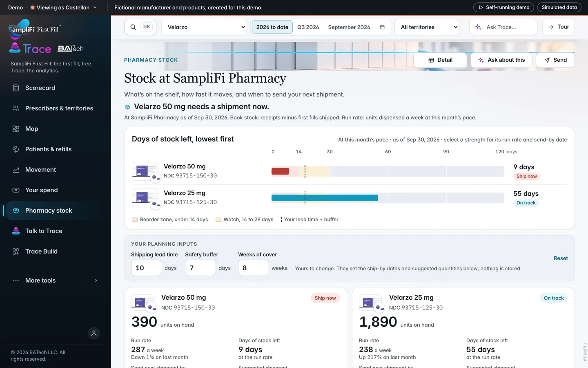Click the Self-running demo button

(504, 7)
